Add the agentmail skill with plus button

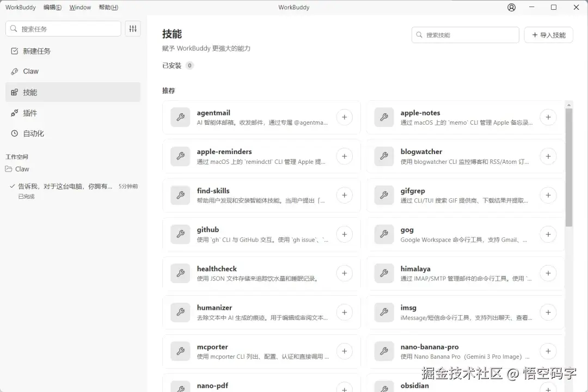344,117
